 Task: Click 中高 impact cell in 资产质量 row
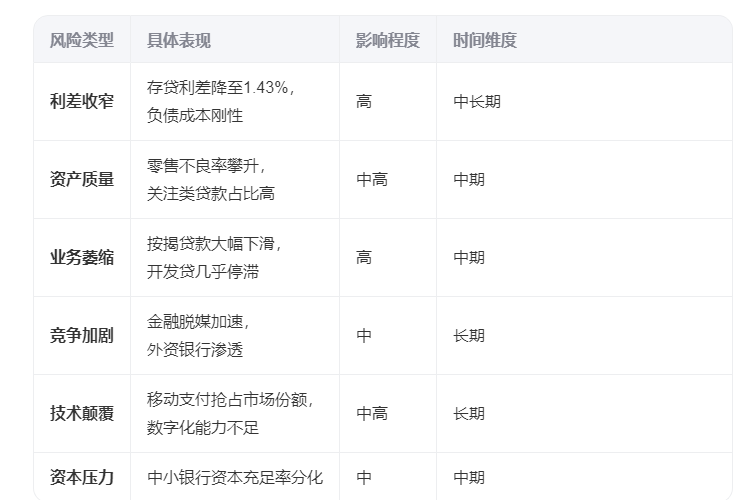tap(372, 179)
